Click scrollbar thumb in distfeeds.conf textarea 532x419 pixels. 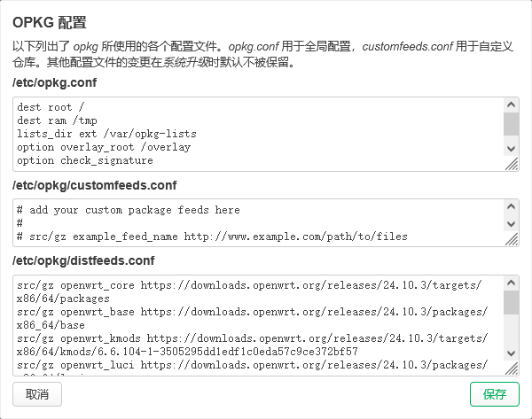[512, 302]
